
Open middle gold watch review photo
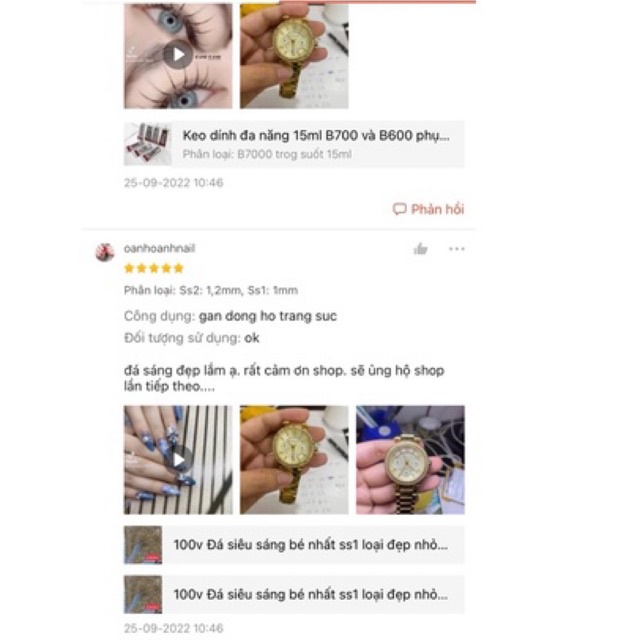[x=294, y=460]
